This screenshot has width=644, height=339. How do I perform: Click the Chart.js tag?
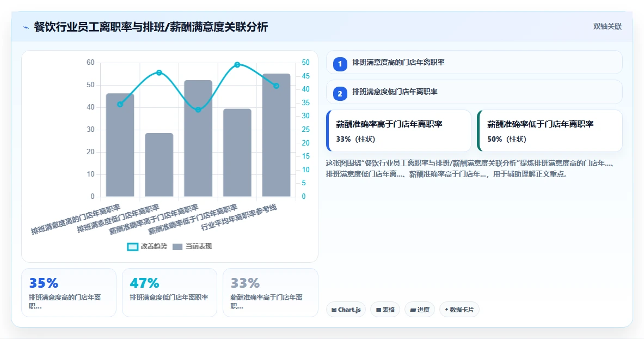346,310
